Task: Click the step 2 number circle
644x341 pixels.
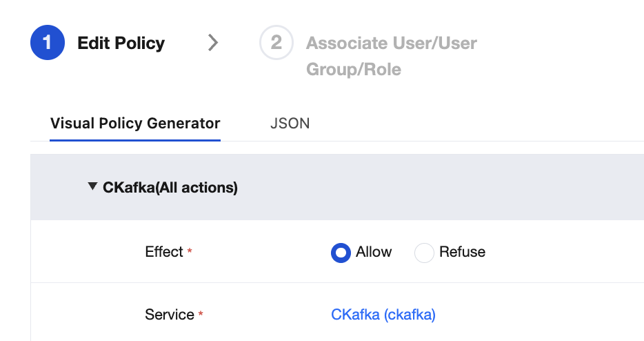Action: 276,43
